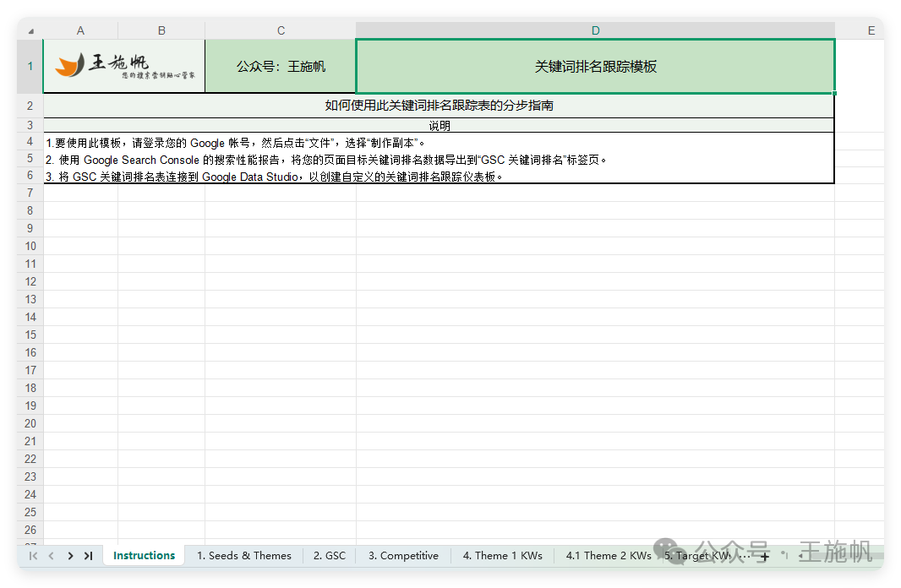The image size is (901, 588).
Task: Select row 26 header
Action: 30,530
